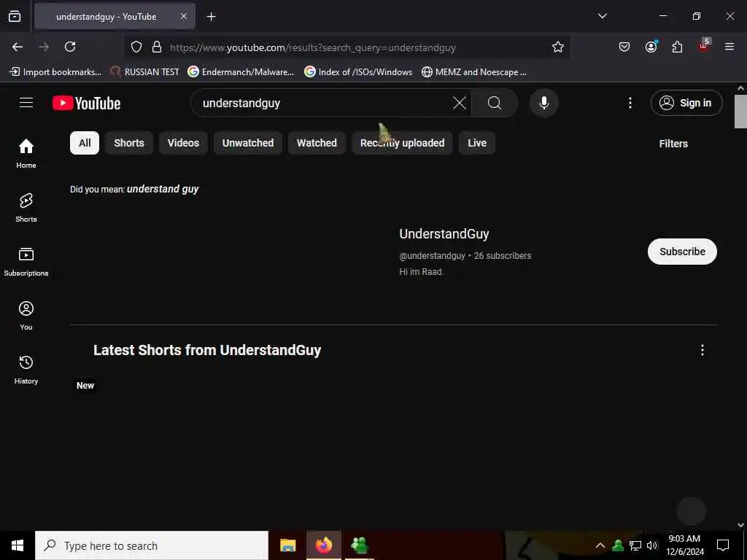Open History in the sidebar
The height and width of the screenshot is (560, 747).
click(x=26, y=369)
